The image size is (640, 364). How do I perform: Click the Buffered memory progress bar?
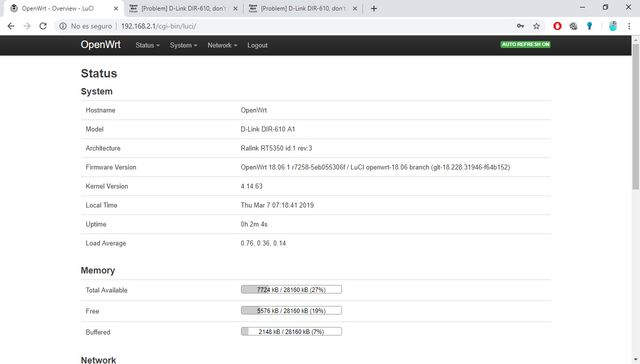(291, 332)
